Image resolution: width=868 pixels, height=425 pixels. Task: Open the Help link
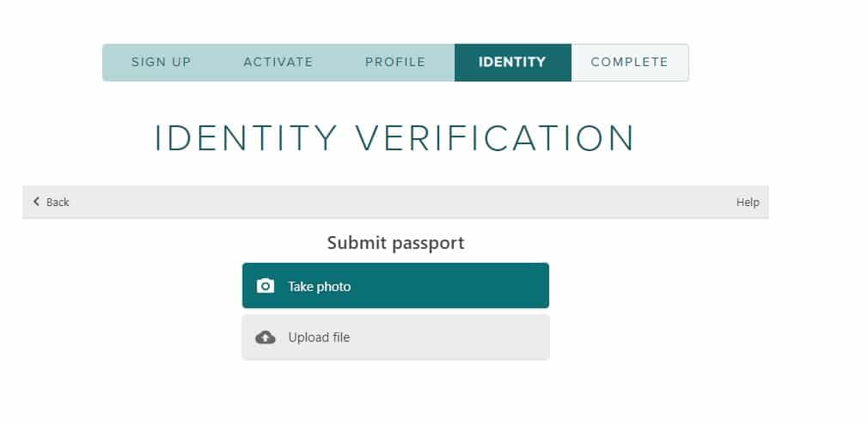coord(748,202)
